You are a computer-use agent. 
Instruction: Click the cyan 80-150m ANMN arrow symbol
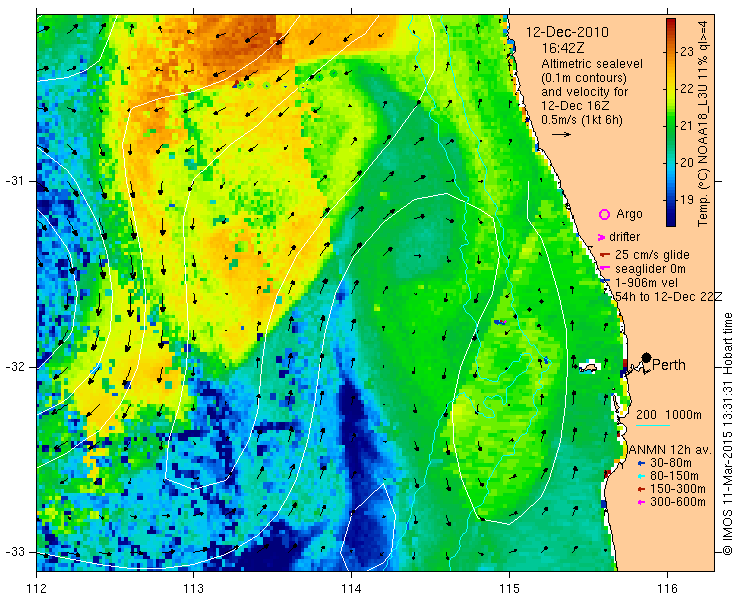[x=641, y=476]
